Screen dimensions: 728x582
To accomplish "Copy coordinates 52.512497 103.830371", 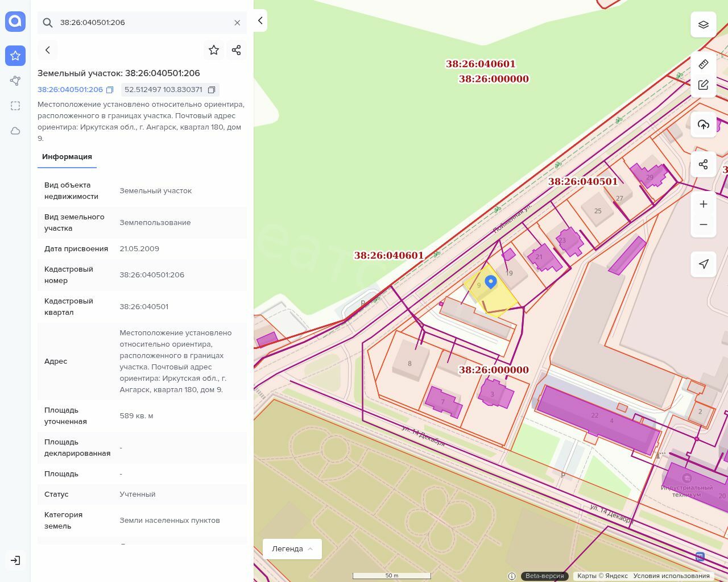I will [x=212, y=90].
